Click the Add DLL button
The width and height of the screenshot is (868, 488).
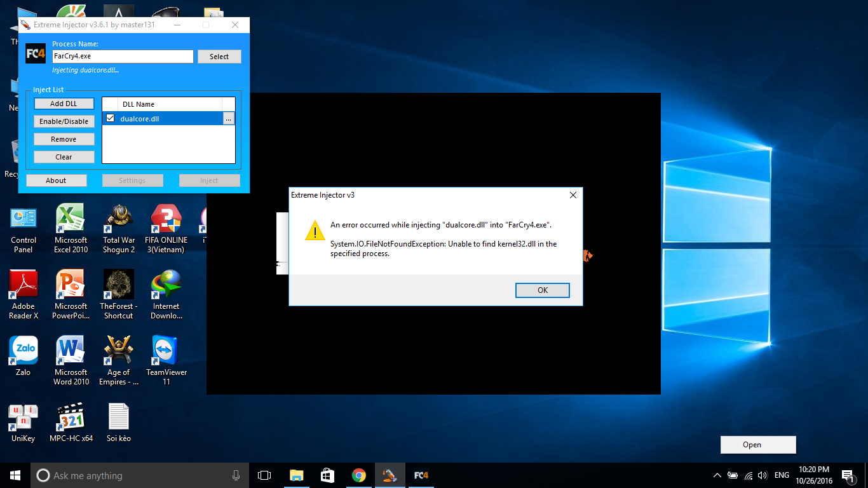(x=64, y=104)
